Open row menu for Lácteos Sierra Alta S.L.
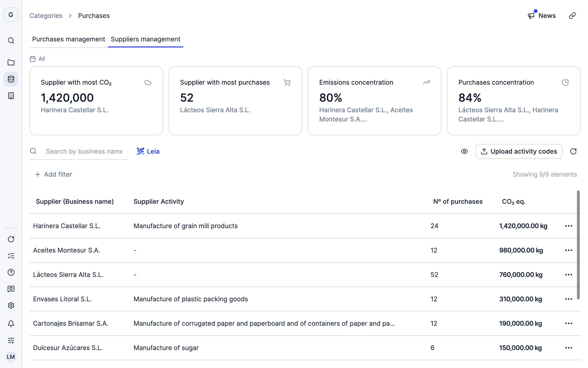Screen dimensions: 588x368 (x=568, y=275)
